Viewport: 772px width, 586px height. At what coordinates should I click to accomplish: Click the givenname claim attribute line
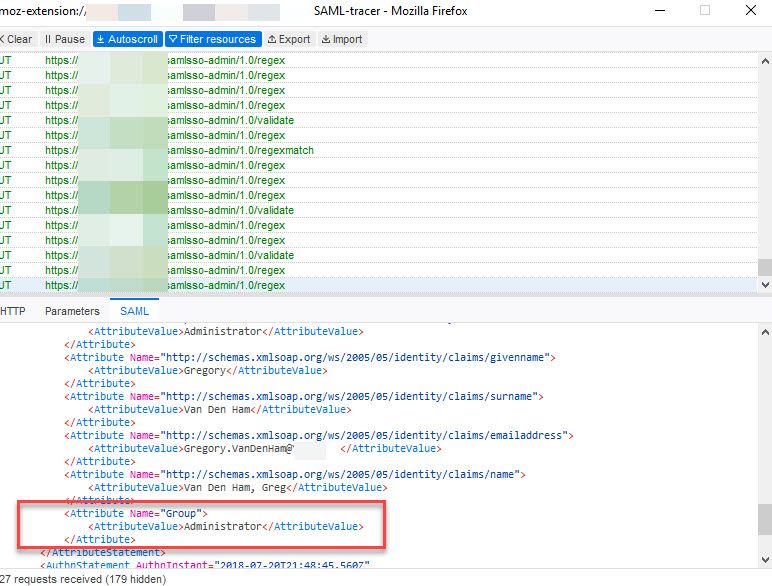[x=310, y=358]
